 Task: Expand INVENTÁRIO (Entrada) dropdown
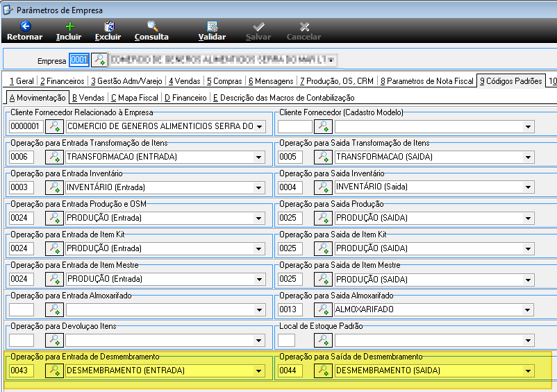(259, 187)
